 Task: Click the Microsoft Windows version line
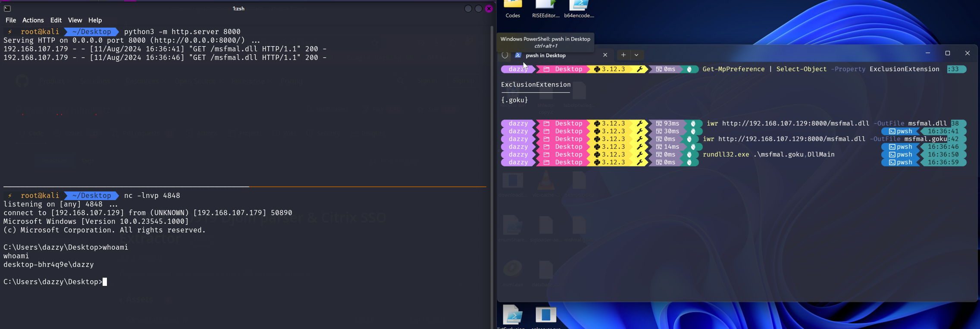(x=96, y=221)
